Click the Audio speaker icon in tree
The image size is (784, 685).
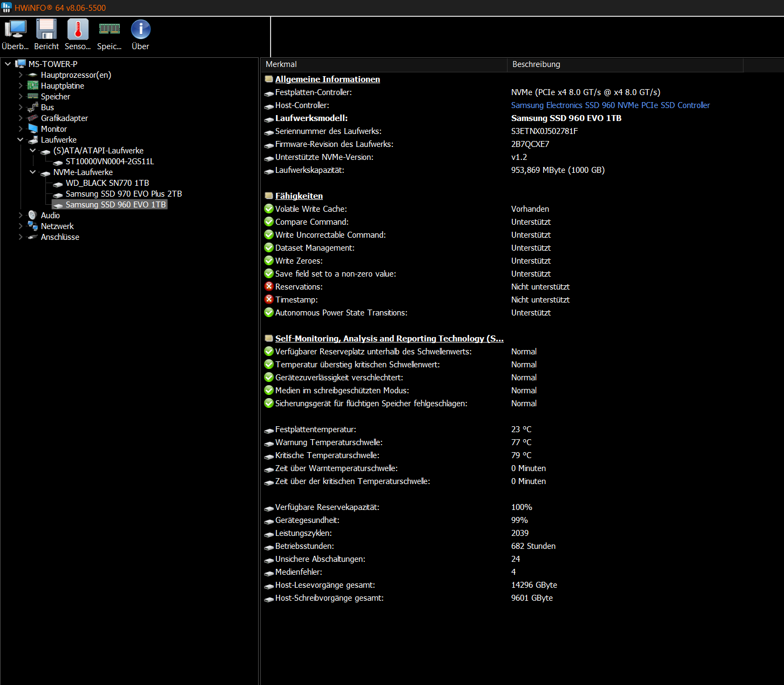tap(33, 215)
